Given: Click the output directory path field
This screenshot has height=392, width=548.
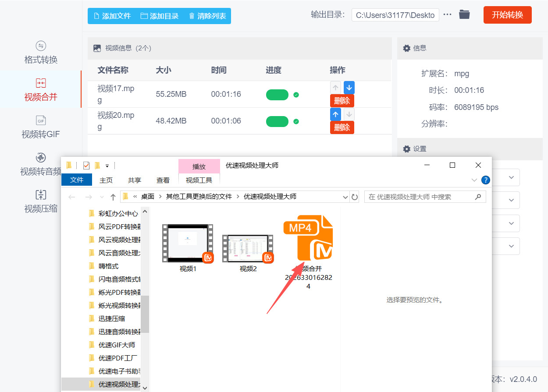Looking at the screenshot, I should (395, 15).
